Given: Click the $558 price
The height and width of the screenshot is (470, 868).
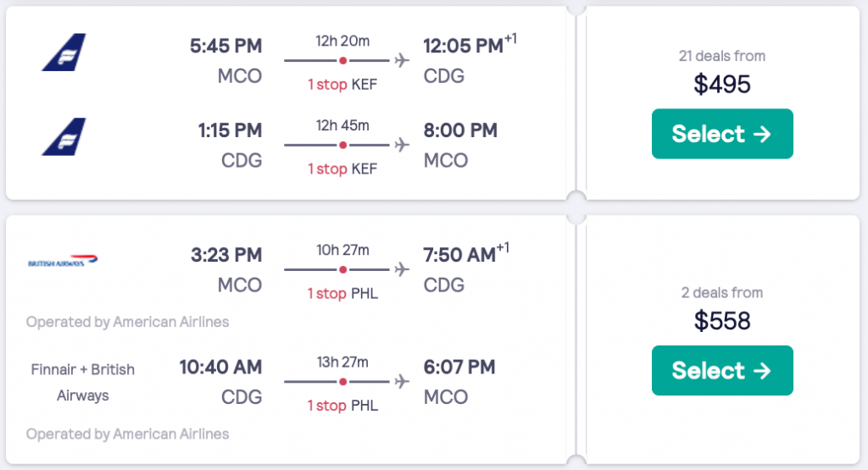Looking at the screenshot, I should (x=722, y=320).
